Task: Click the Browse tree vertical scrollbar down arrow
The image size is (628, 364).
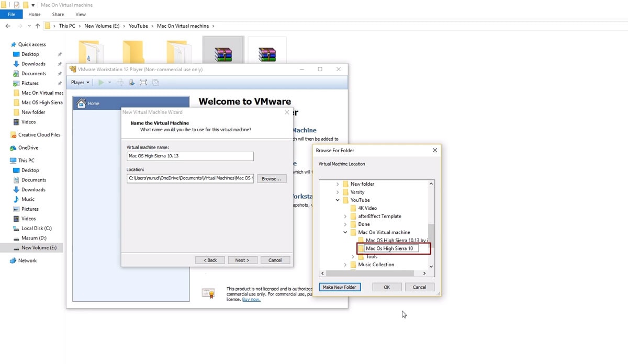Action: (431, 267)
